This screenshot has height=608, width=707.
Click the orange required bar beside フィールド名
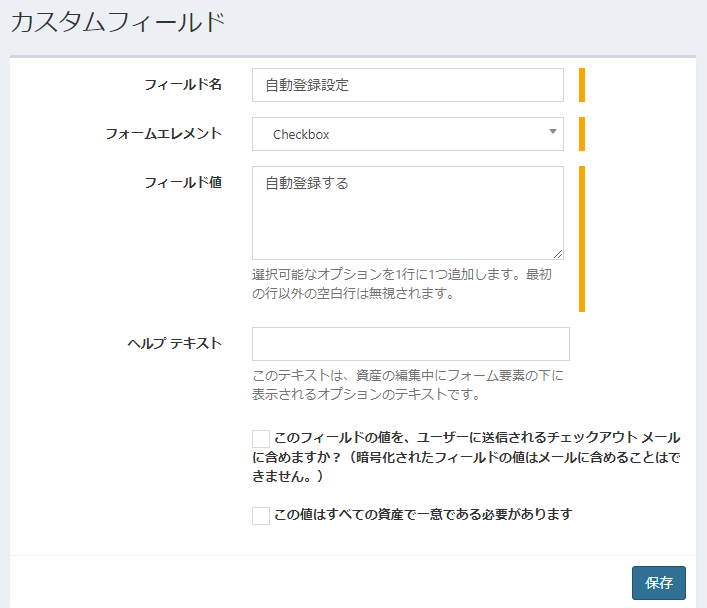point(581,85)
